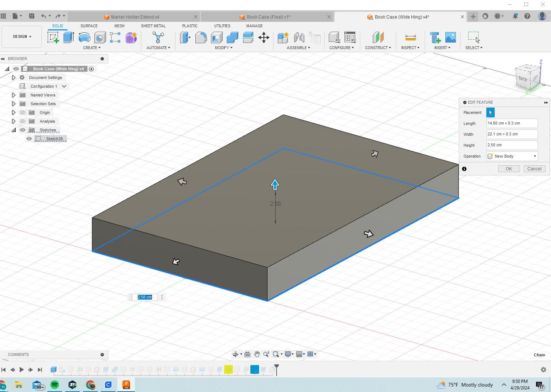The width and height of the screenshot is (551, 392).
Task: Select the Offset Plane construct tool
Action: coord(378,37)
